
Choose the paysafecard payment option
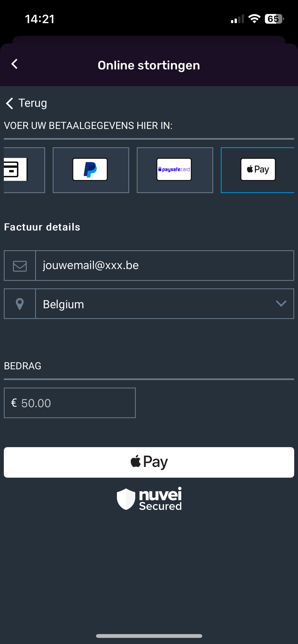pyautogui.click(x=175, y=170)
